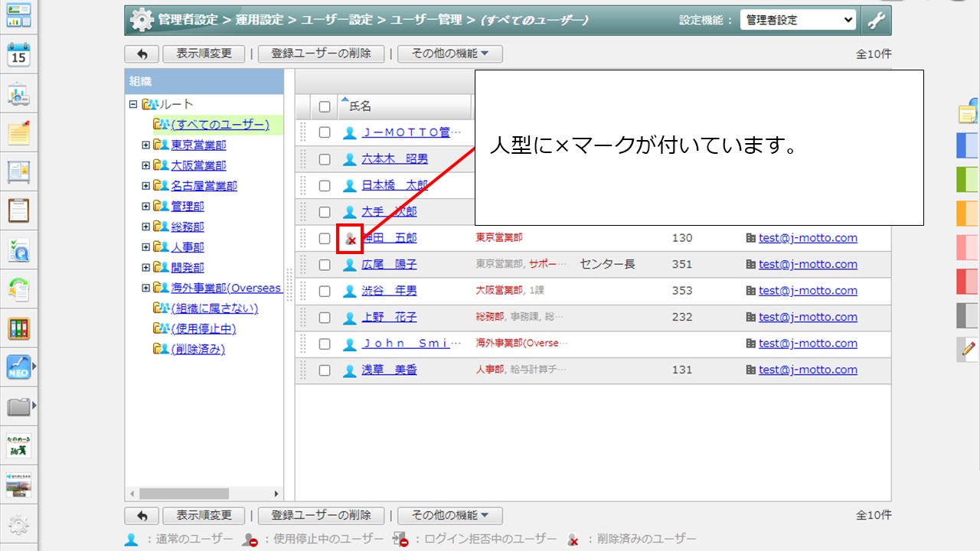Pick the green color swatch on right

(x=968, y=178)
